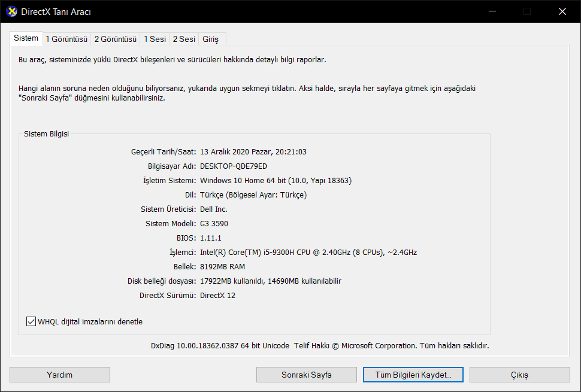Exit using the Çıkış button
The image size is (581, 392).
click(519, 375)
